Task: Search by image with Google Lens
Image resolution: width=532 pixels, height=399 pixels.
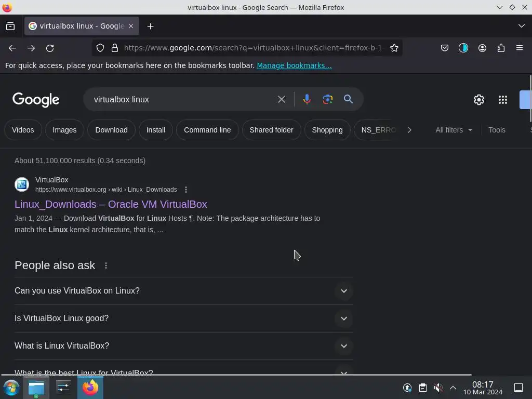Action: point(327,99)
